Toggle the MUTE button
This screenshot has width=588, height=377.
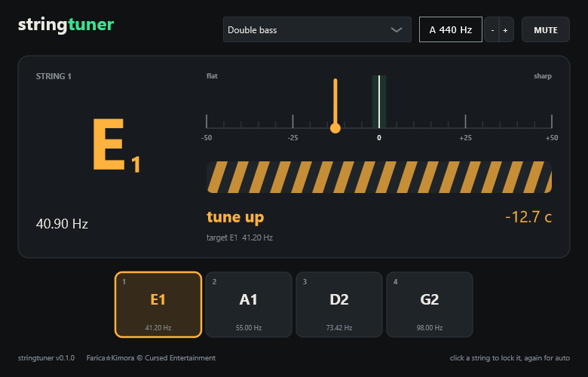(546, 30)
